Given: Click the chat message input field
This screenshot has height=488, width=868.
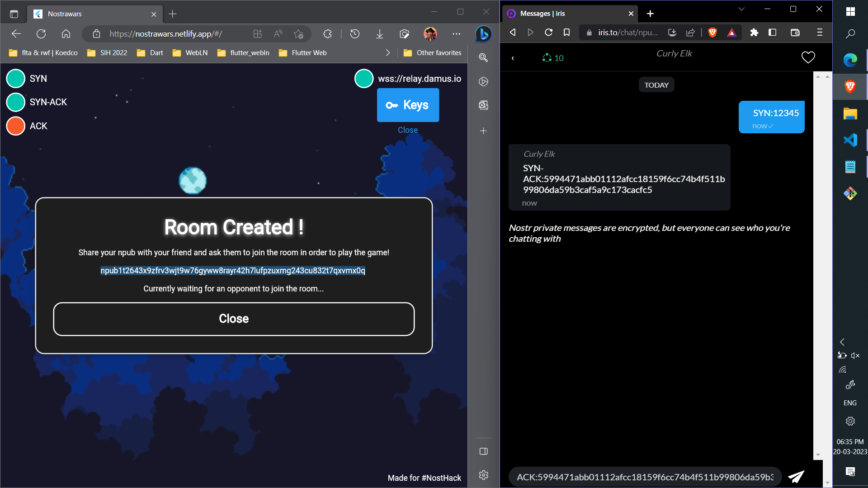Looking at the screenshot, I should [644, 477].
